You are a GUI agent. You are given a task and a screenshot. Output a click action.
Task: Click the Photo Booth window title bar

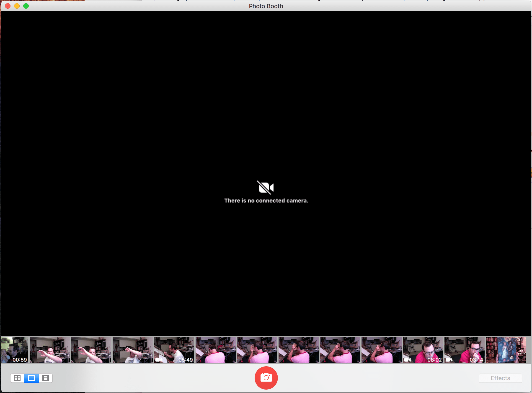pos(266,6)
